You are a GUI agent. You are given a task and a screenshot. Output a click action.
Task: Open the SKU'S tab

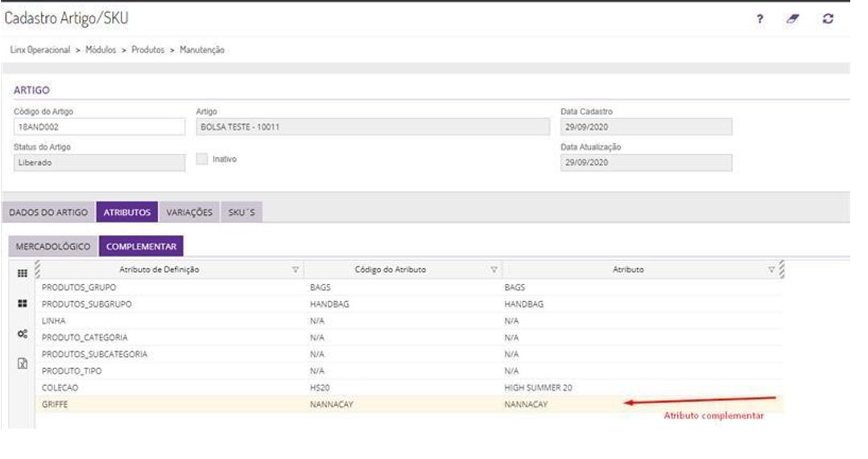click(241, 213)
